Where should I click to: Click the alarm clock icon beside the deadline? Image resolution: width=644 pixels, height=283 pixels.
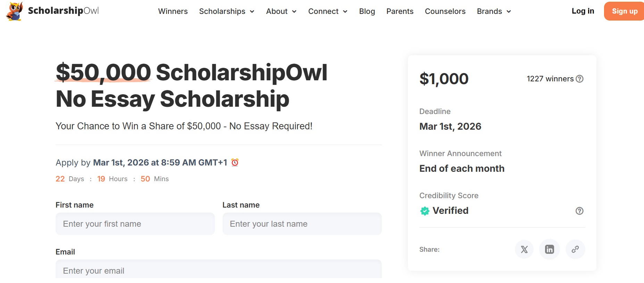coord(236,162)
